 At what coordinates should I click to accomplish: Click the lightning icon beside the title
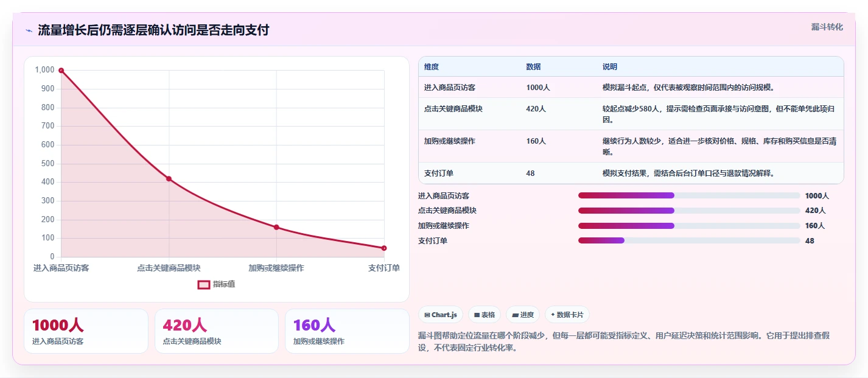[29, 30]
